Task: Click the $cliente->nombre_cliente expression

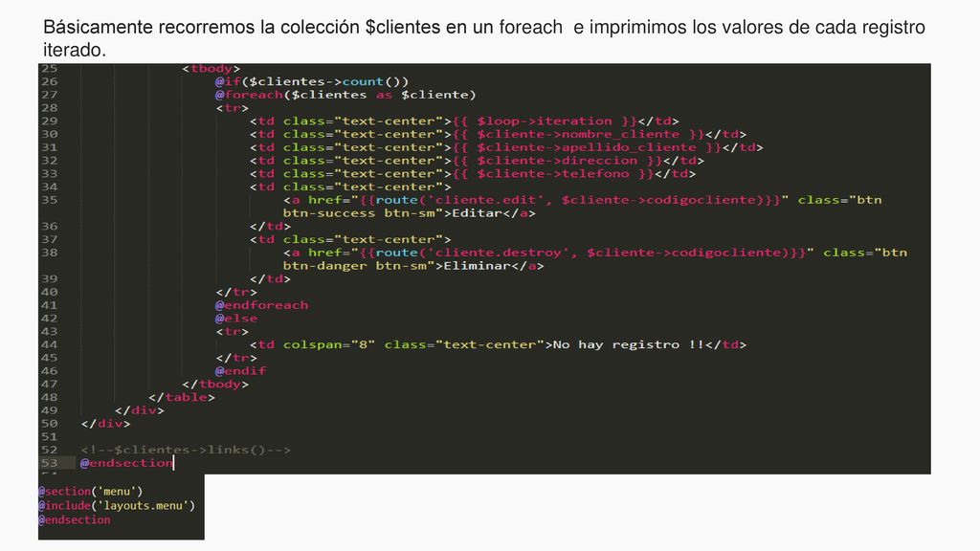Action: pyautogui.click(x=578, y=134)
